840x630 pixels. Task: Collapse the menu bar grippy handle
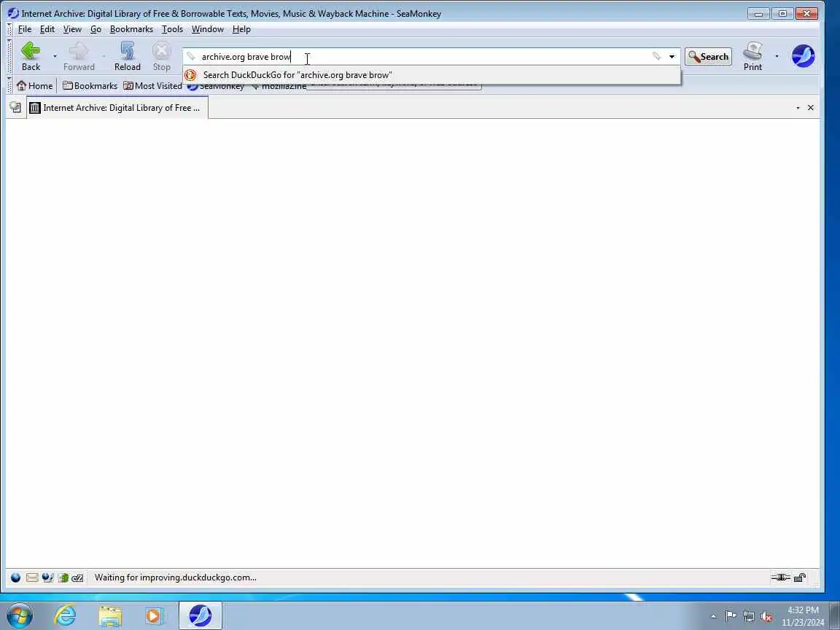click(9, 29)
